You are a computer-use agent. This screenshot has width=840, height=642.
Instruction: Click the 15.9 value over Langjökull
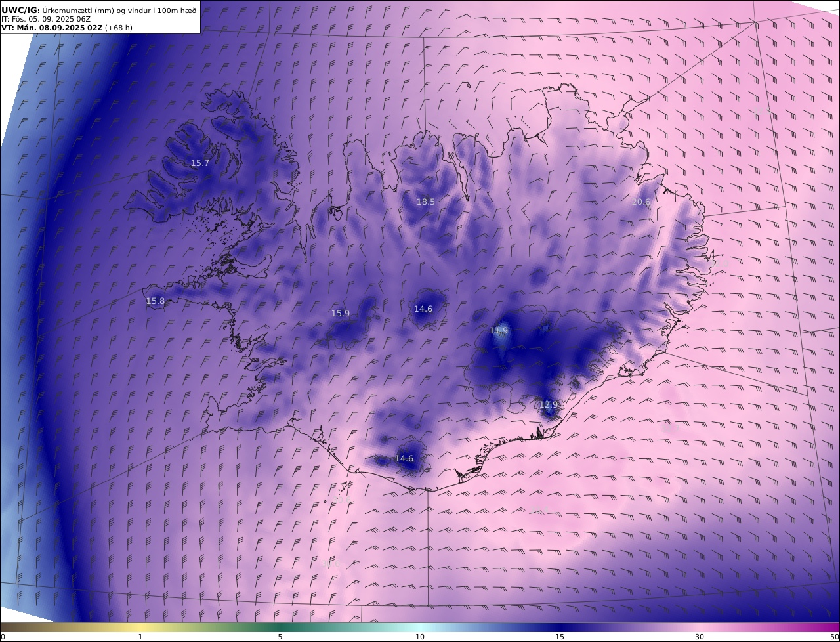pos(341,313)
